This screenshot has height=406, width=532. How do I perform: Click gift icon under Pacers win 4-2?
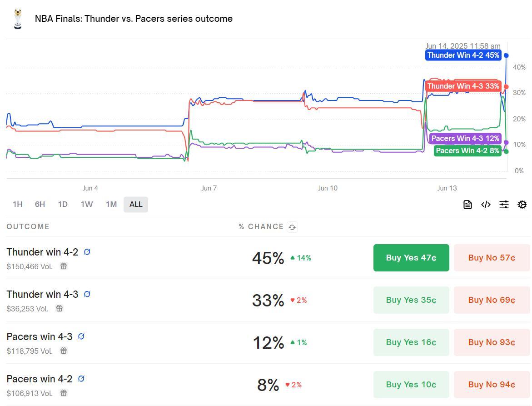64,393
